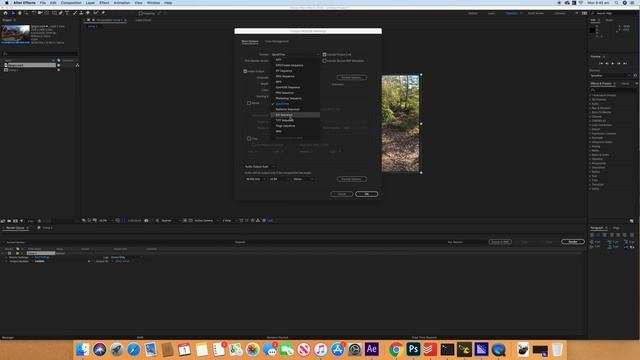Open video Format Options button
This screenshot has width=640, height=360.
[351, 78]
